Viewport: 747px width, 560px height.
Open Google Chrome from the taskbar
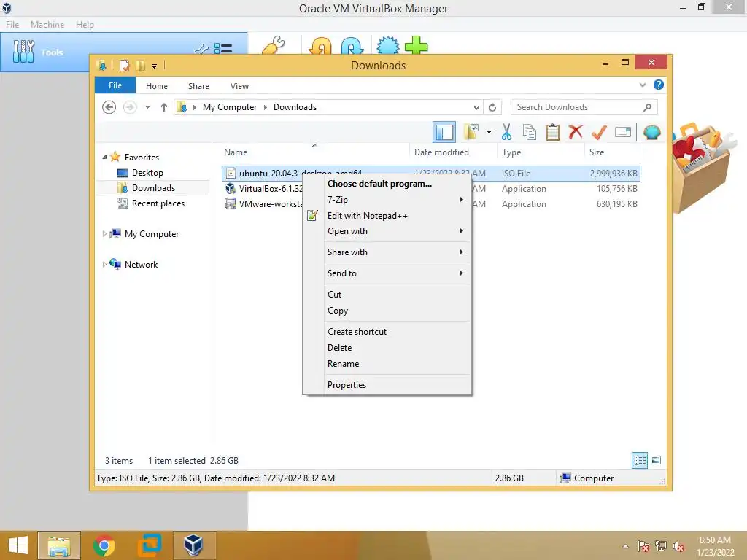click(104, 545)
